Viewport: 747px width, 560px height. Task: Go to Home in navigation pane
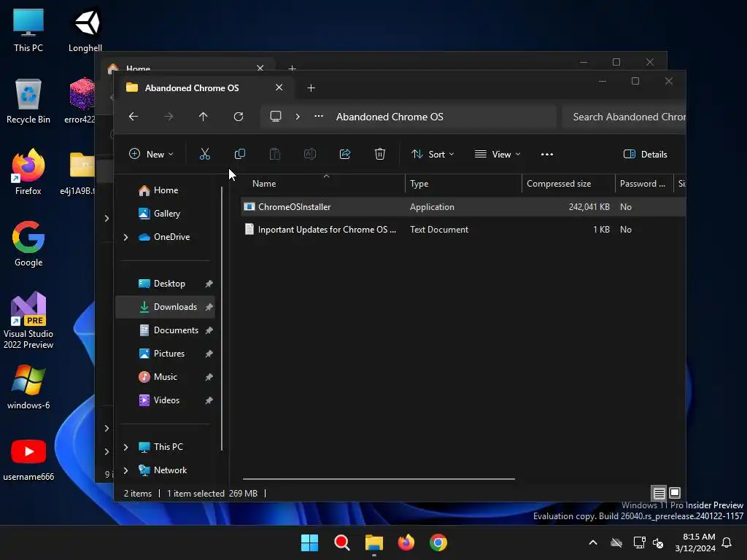[166, 190]
